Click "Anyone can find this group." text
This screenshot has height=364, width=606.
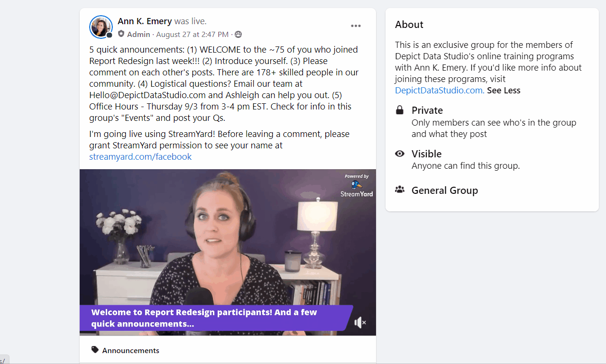466,166
